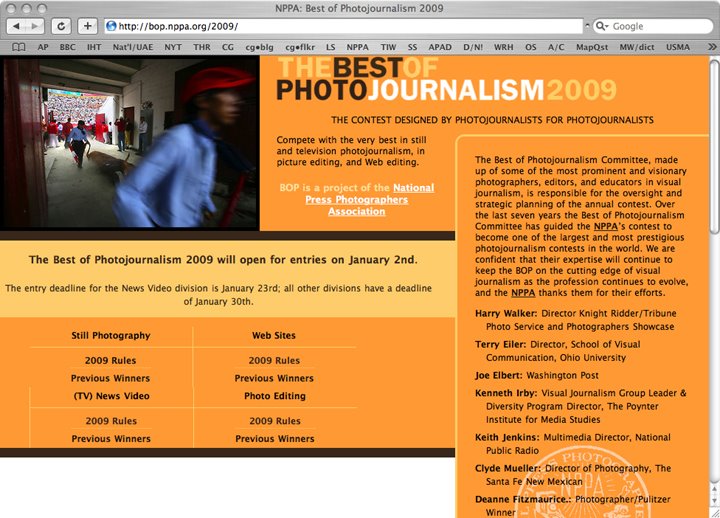Open the MapQst bookmark
Screen dimensions: 720x518
tap(592, 47)
